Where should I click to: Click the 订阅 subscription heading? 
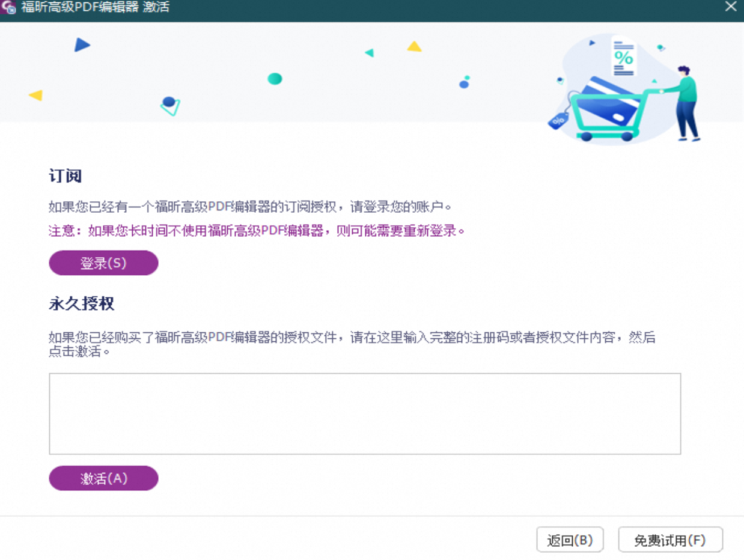click(x=65, y=176)
